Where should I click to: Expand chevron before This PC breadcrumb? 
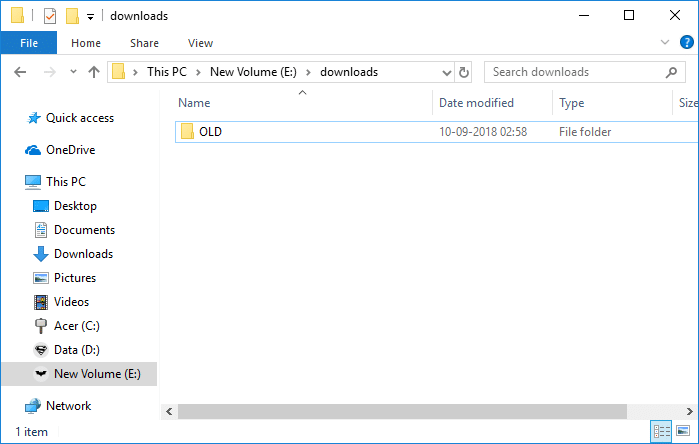click(x=136, y=72)
